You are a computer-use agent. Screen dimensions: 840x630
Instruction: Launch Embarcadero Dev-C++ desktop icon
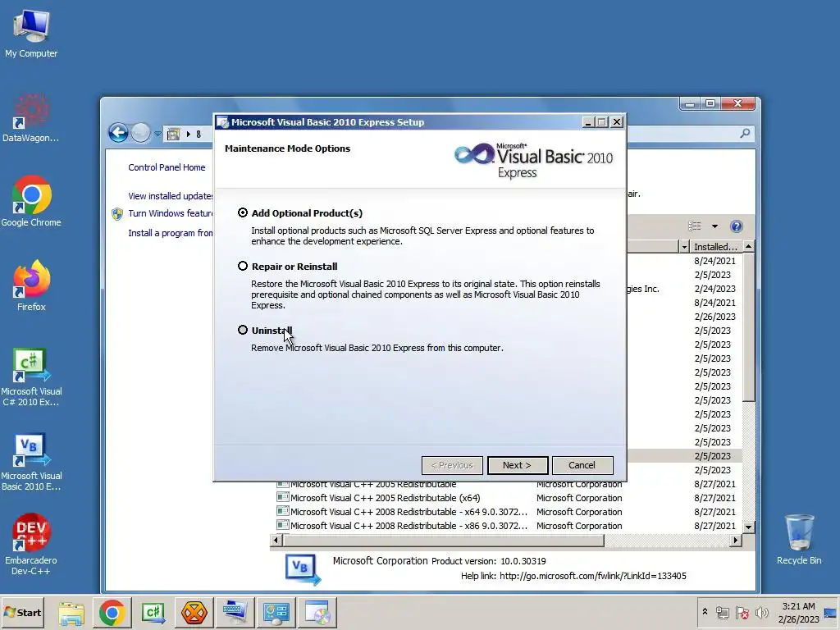point(31,546)
